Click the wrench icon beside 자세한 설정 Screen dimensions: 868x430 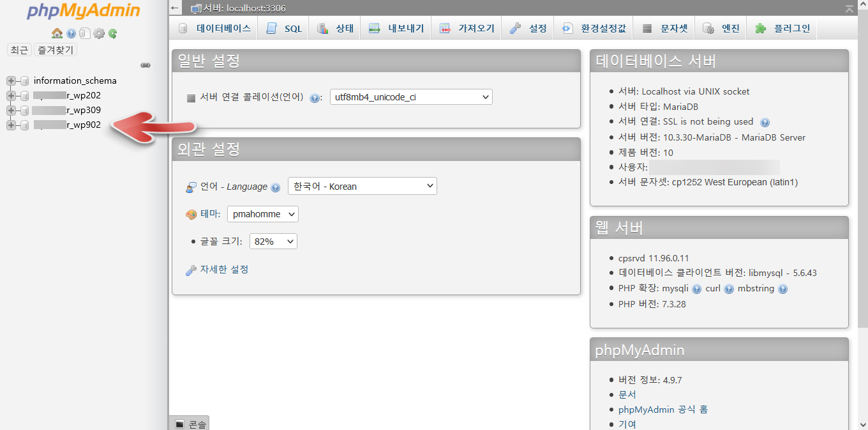pos(191,270)
